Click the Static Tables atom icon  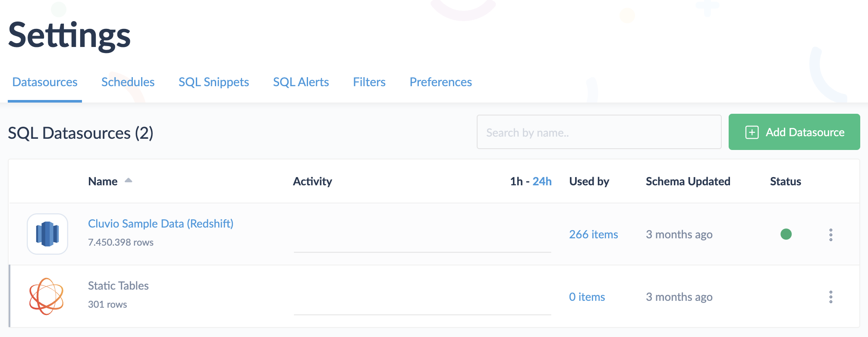tap(47, 296)
